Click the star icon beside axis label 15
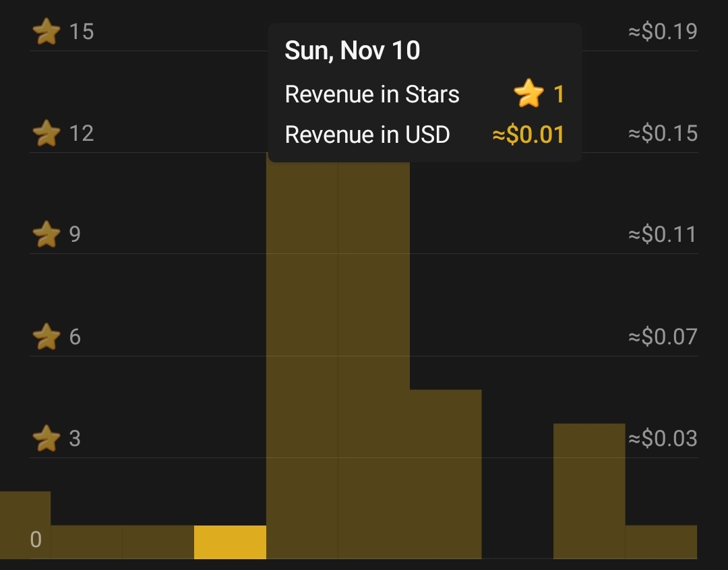This screenshot has height=570, width=728. 46,32
